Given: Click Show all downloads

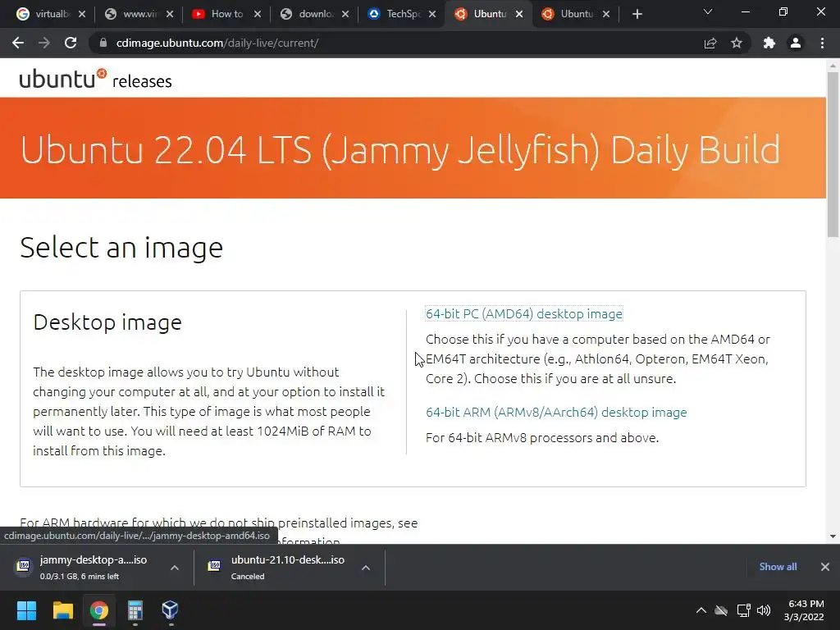Looking at the screenshot, I should click(x=778, y=566).
